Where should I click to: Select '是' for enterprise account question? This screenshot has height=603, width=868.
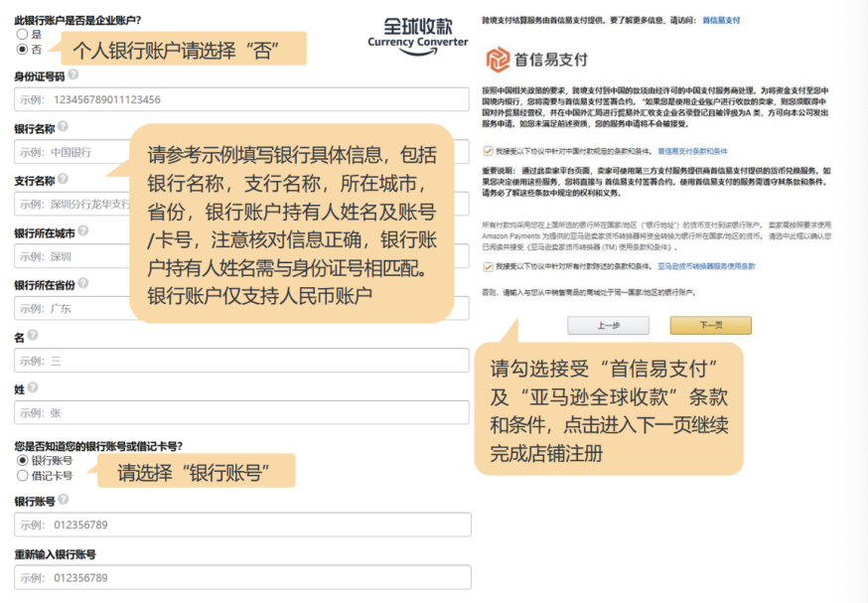coord(22,35)
